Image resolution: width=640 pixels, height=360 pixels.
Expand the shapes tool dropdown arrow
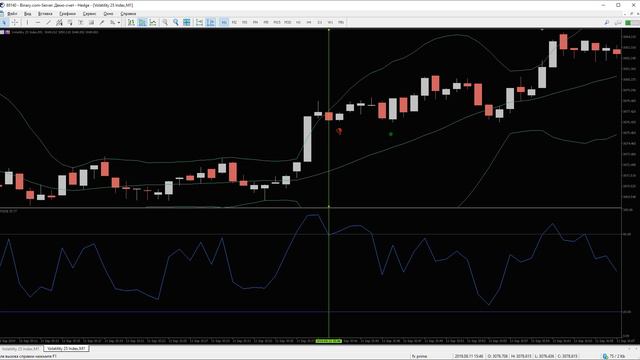pyautogui.click(x=119, y=22)
